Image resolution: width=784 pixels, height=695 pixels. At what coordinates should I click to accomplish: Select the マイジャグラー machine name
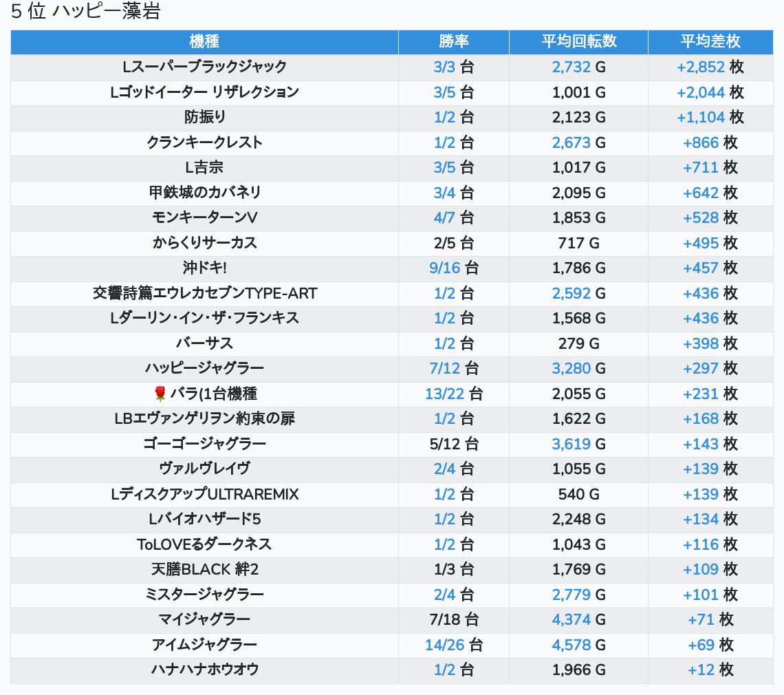click(204, 619)
